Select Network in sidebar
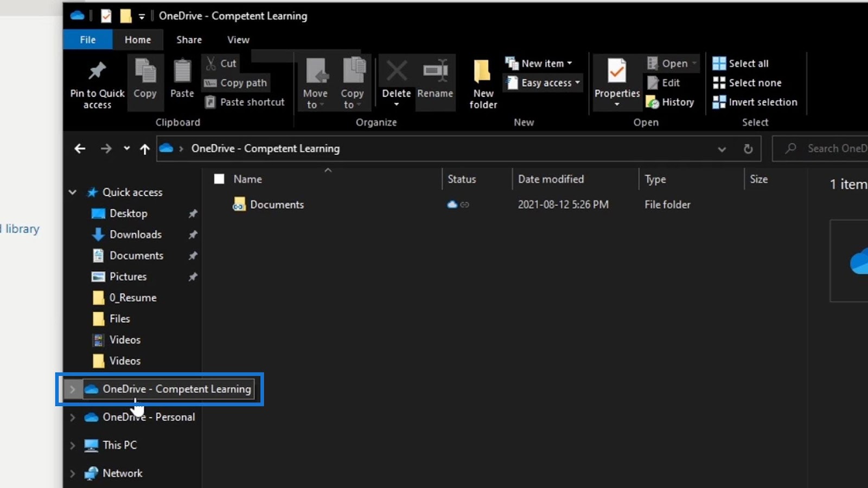This screenshot has width=868, height=488. [x=123, y=473]
